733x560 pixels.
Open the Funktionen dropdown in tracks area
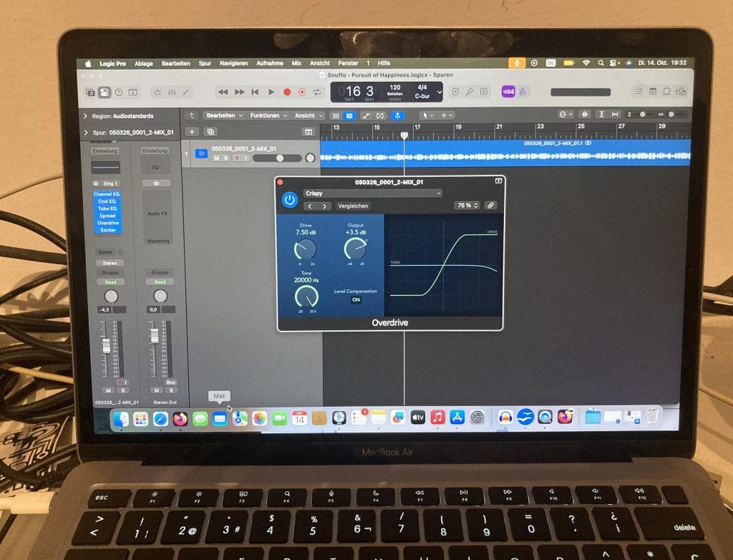(268, 115)
